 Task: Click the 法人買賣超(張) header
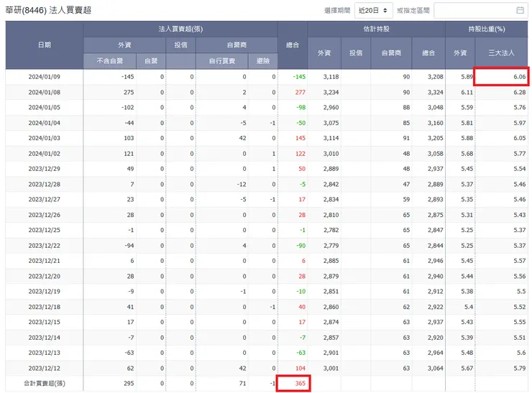(x=180, y=29)
